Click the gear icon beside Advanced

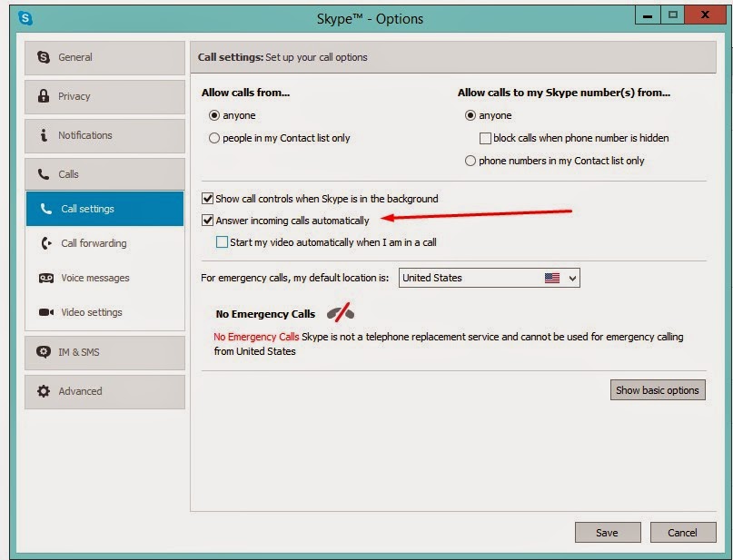tap(44, 391)
